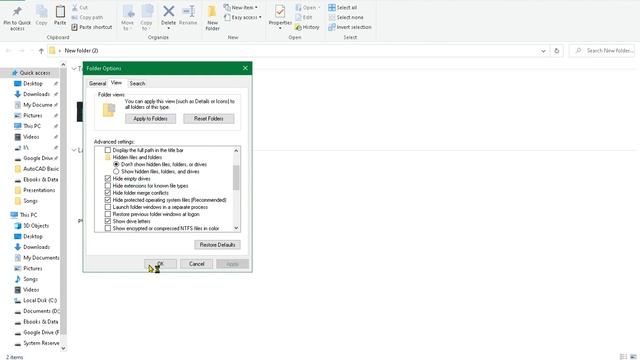This screenshot has width=640, height=360.
Task: Click Restore Defaults button
Action: tap(217, 245)
